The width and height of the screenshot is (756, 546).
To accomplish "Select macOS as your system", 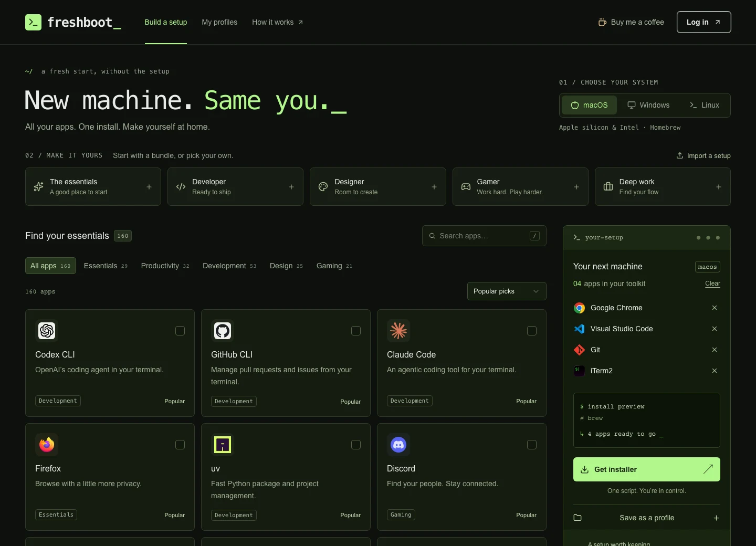I will pos(589,105).
